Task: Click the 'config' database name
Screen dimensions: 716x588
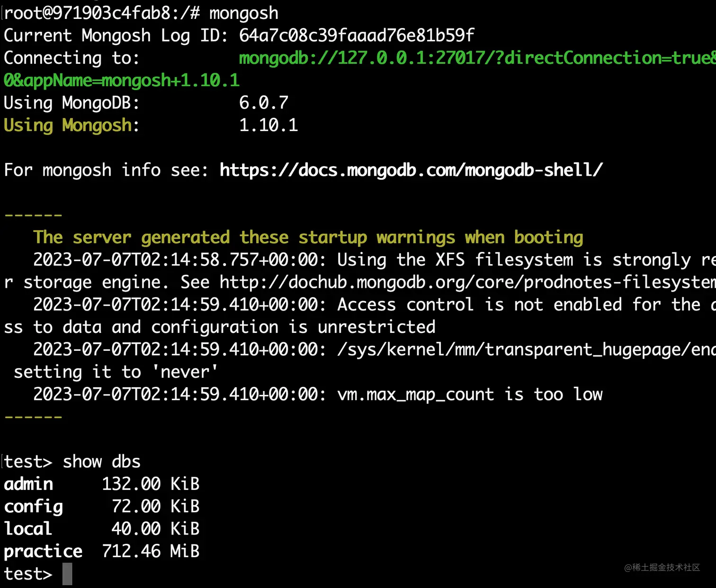Action: (33, 507)
